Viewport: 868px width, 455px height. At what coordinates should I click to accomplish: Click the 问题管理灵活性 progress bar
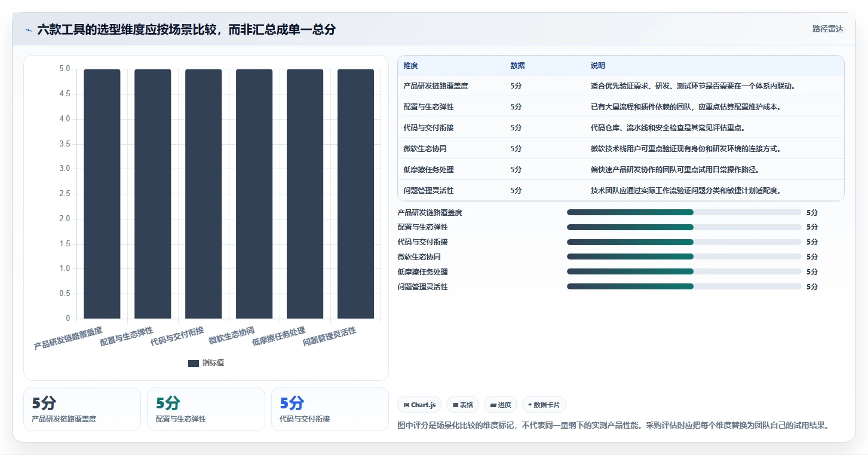tap(684, 286)
